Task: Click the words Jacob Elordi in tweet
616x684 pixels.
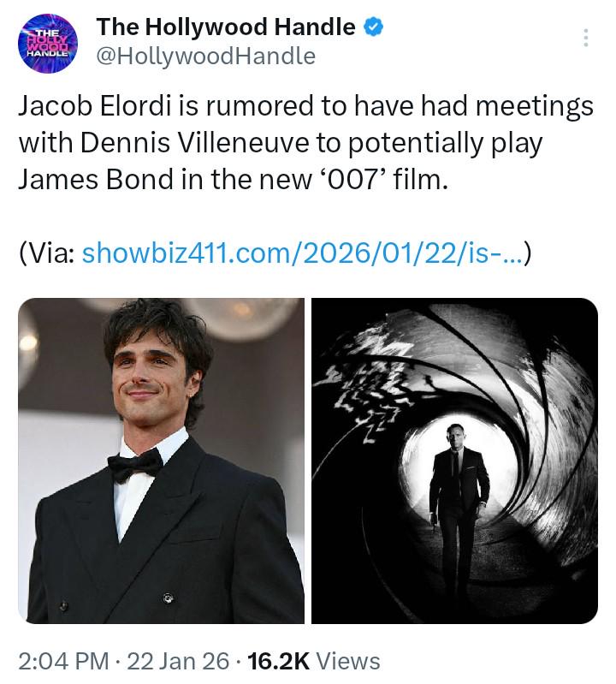Action: (x=94, y=106)
